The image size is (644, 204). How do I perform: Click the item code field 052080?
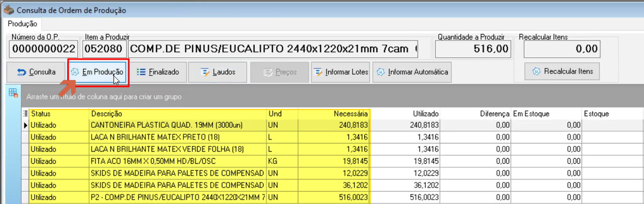105,49
